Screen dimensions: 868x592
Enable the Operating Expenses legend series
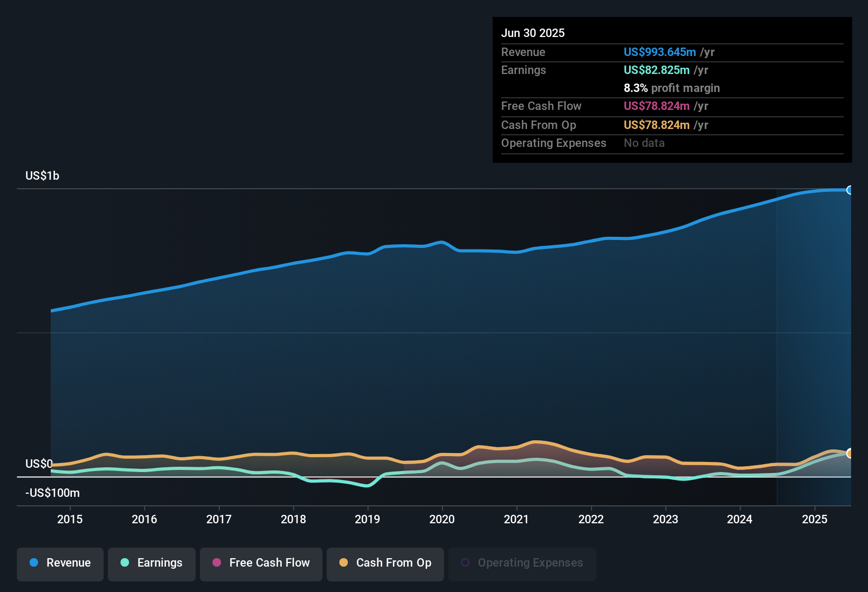point(522,563)
